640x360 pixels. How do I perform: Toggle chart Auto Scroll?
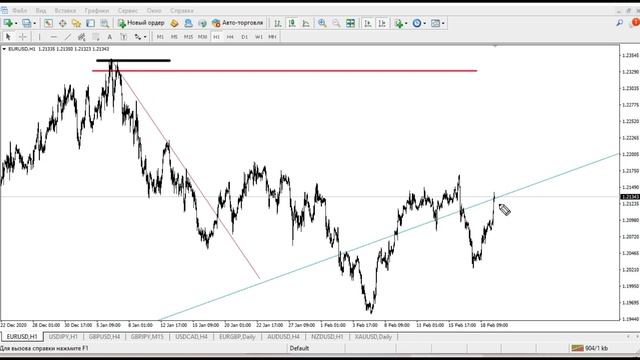[x=368, y=23]
